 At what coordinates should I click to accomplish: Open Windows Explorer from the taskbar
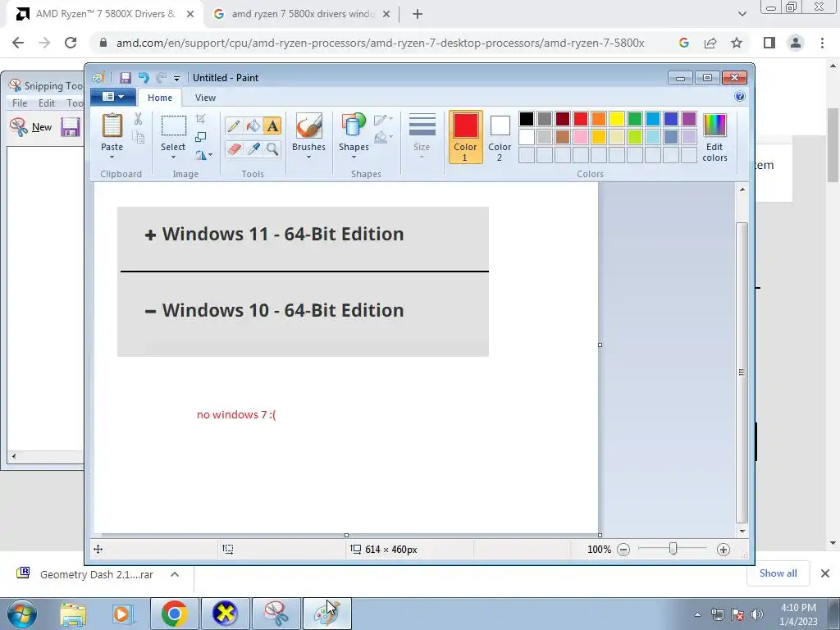tap(73, 614)
